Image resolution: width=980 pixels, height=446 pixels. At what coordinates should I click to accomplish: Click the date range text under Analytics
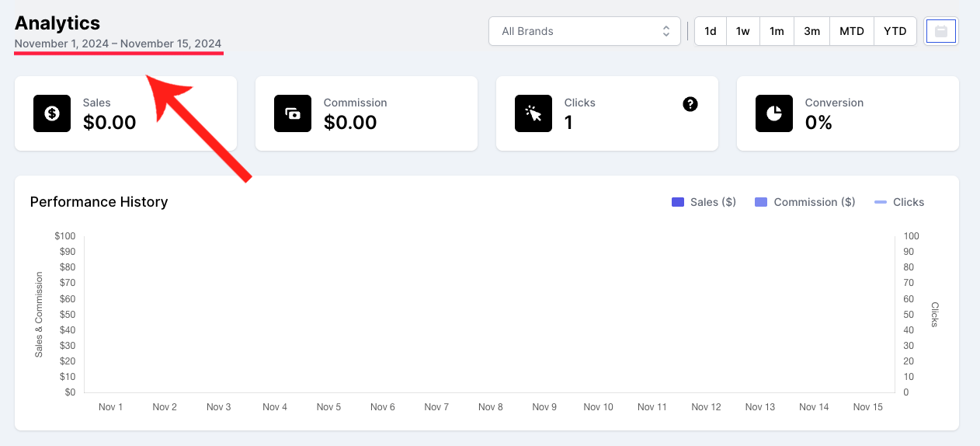tap(118, 44)
